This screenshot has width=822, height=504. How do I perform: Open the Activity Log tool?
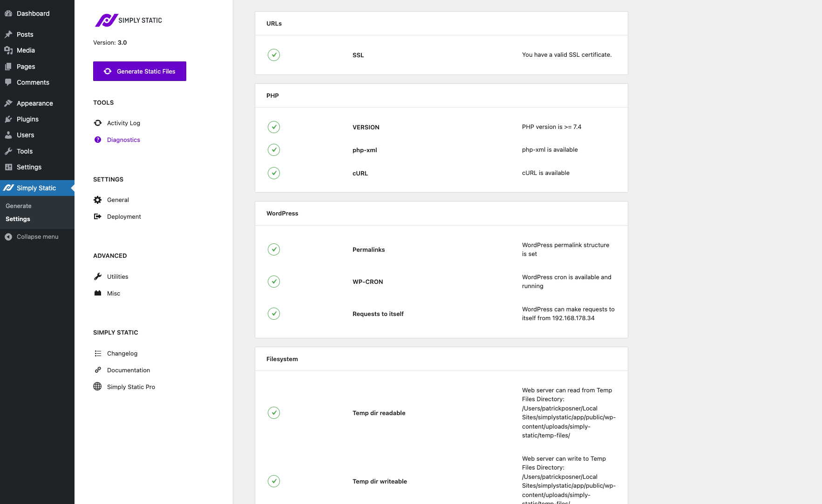pos(123,123)
